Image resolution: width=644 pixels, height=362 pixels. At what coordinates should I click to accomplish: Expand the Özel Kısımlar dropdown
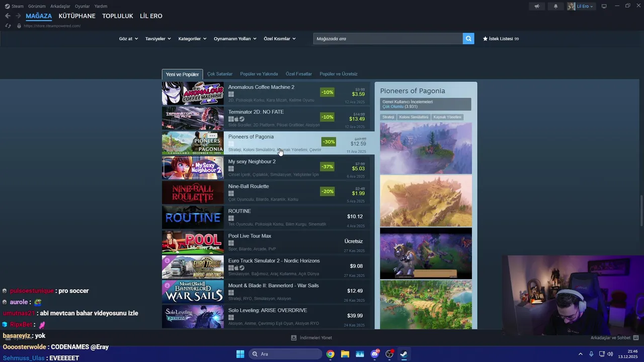tap(280, 39)
